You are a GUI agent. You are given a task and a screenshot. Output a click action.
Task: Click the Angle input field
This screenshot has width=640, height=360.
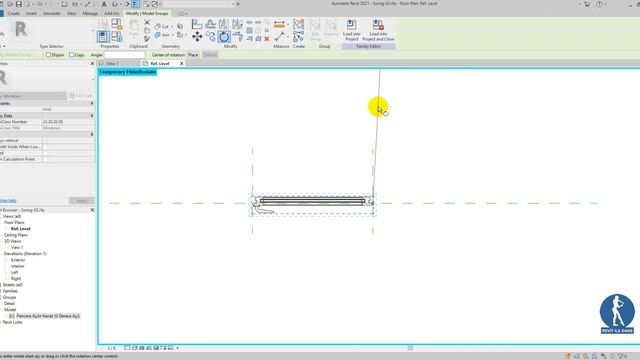124,55
